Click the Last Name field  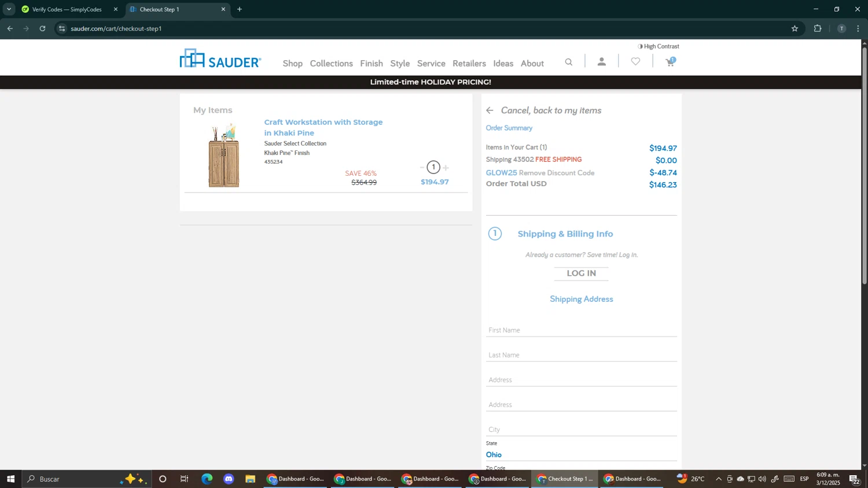pos(581,355)
